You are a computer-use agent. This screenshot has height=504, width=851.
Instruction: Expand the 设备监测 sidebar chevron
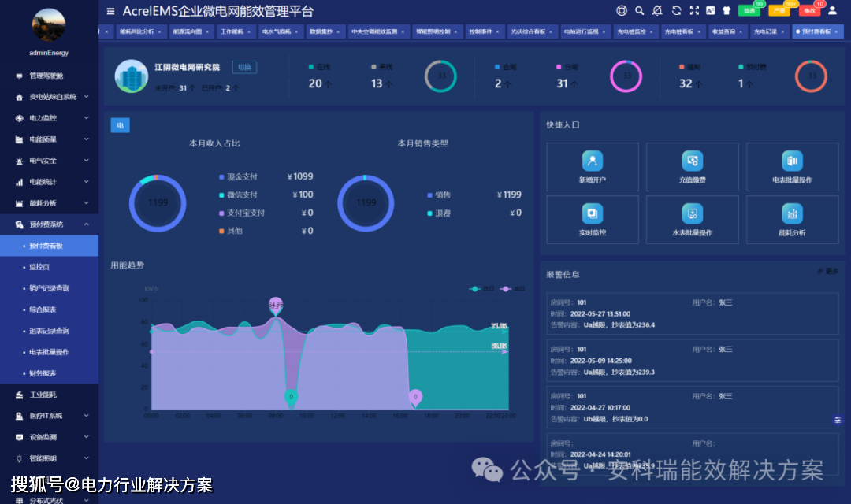87,437
